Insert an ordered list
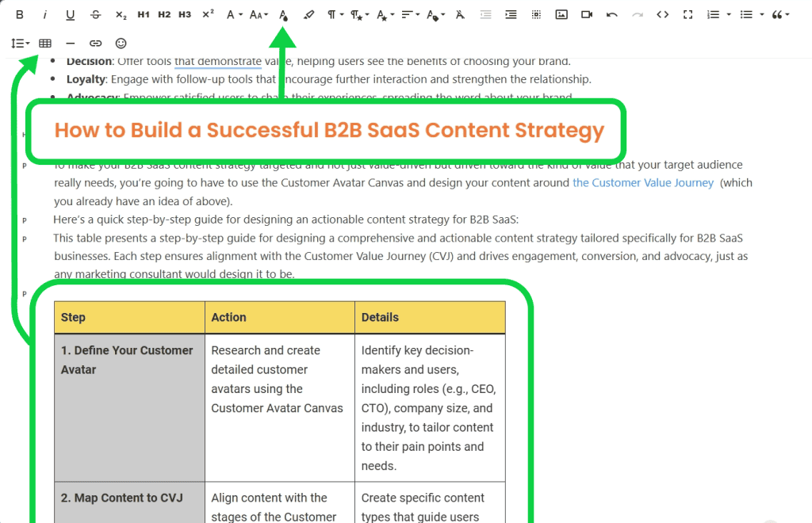This screenshot has width=812, height=523. 713,14
